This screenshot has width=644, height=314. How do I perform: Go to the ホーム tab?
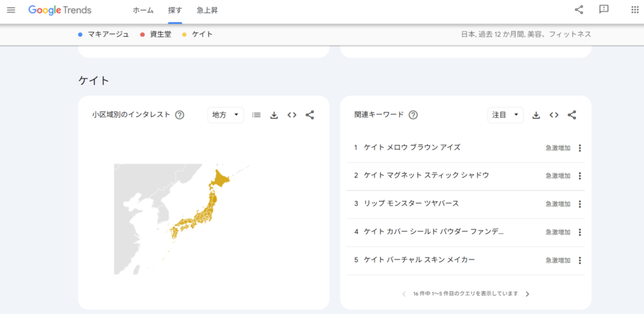(x=143, y=11)
